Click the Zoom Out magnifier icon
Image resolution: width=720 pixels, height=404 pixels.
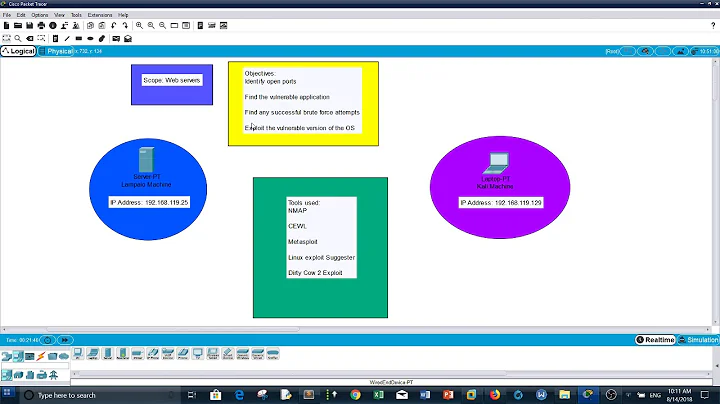tap(163, 26)
